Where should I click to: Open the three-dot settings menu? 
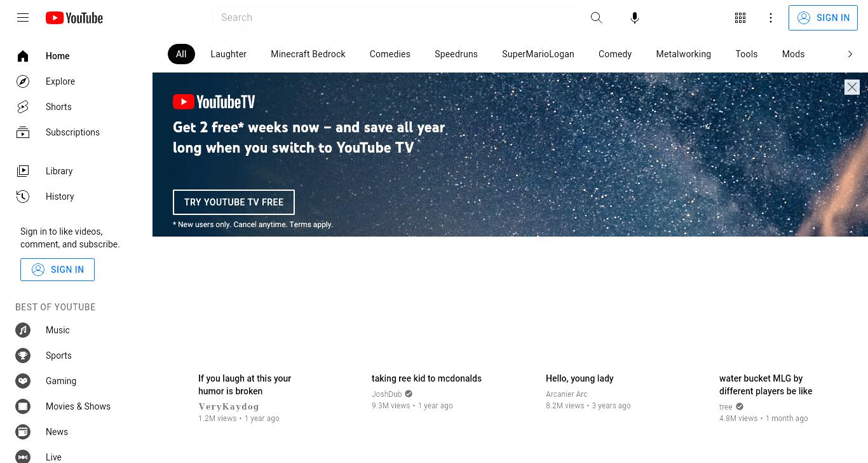tap(771, 18)
